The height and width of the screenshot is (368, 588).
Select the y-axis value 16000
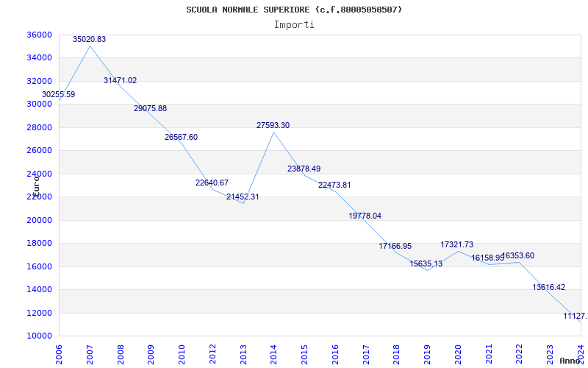(40, 266)
